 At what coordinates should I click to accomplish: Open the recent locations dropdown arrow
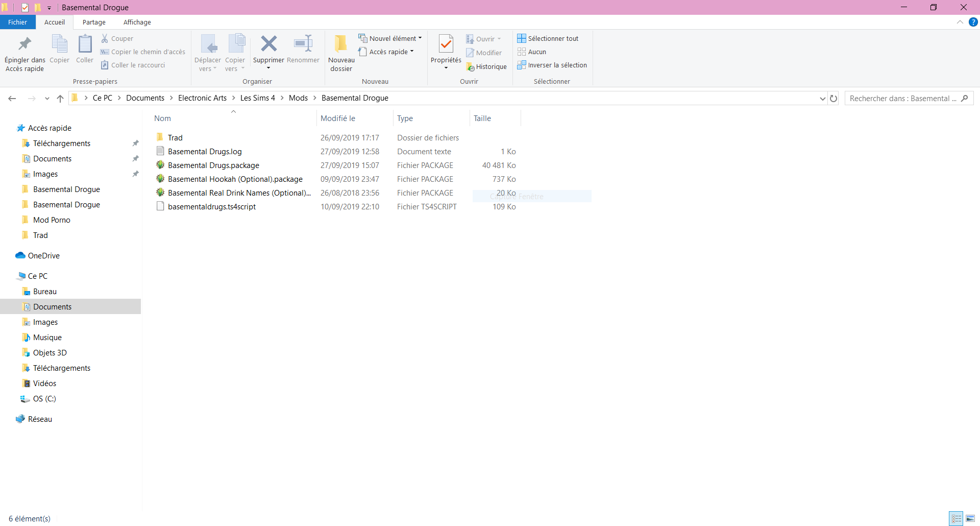(x=47, y=99)
